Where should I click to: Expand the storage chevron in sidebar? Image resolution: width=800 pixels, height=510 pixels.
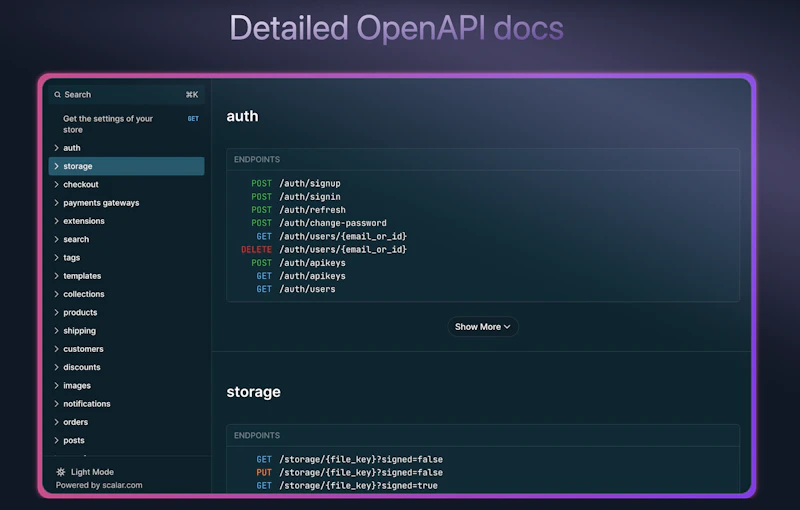point(56,166)
